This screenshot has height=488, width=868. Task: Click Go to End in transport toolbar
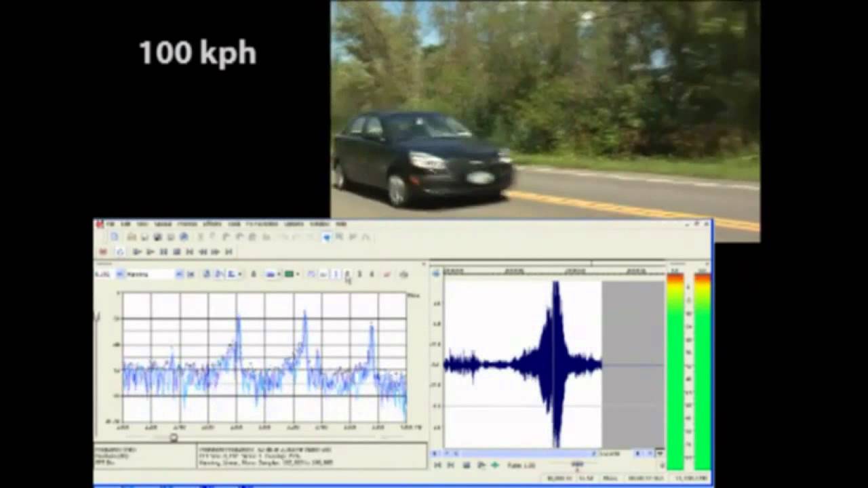tap(229, 251)
